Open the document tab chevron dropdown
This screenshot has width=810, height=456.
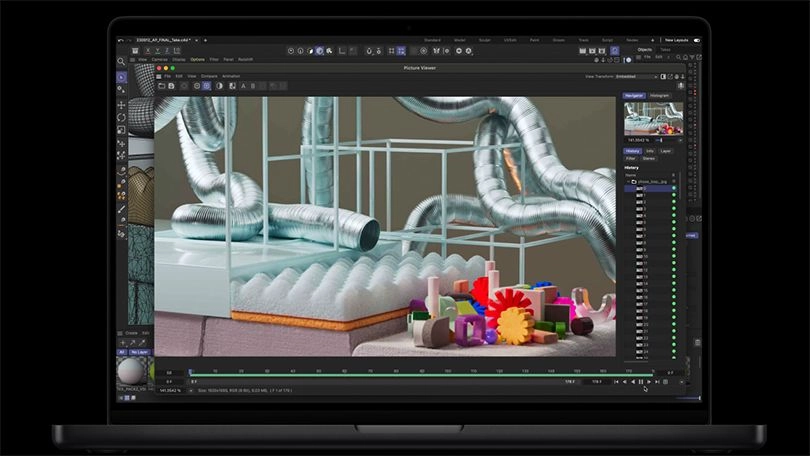point(196,40)
